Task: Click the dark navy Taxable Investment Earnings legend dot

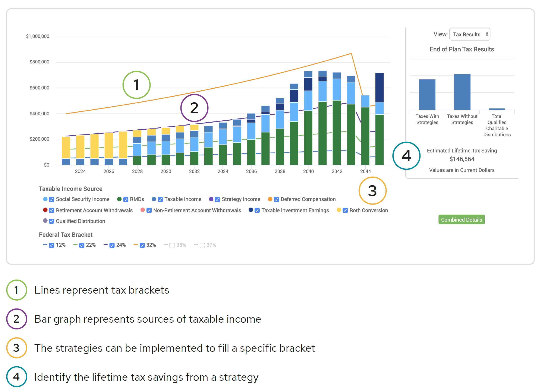Action: 251,210
